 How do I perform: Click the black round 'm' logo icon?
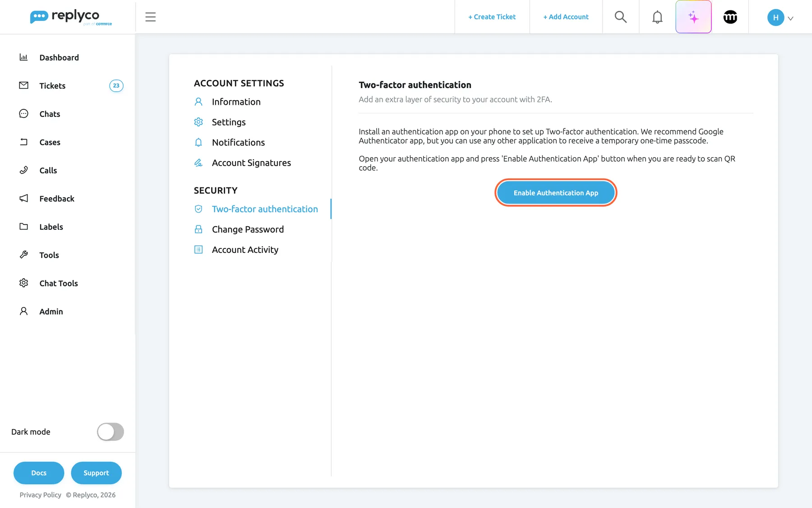point(730,17)
